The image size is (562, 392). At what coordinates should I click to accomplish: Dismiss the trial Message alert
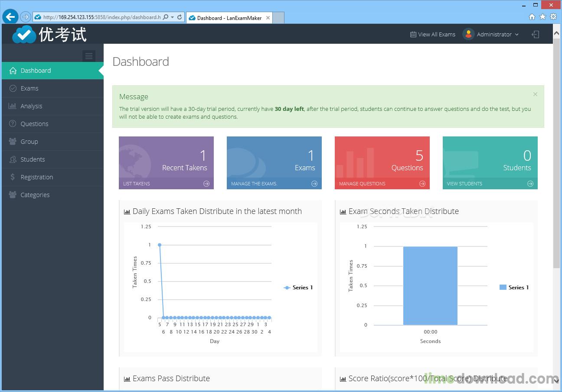coord(535,94)
